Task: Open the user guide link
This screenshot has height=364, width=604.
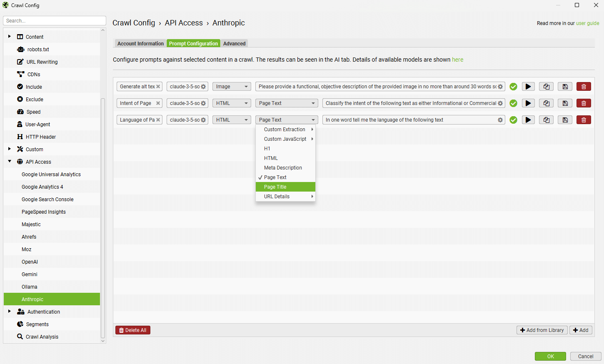Action: [x=587, y=23]
